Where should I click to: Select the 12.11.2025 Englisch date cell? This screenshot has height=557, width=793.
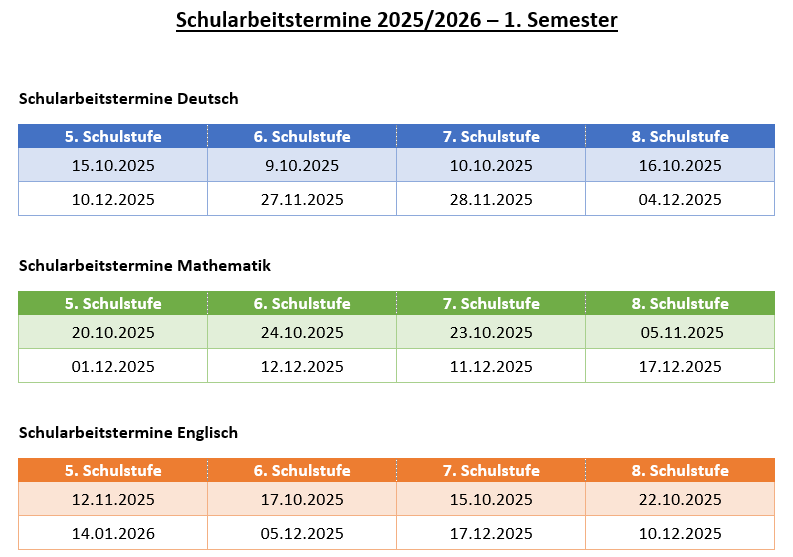tap(113, 500)
